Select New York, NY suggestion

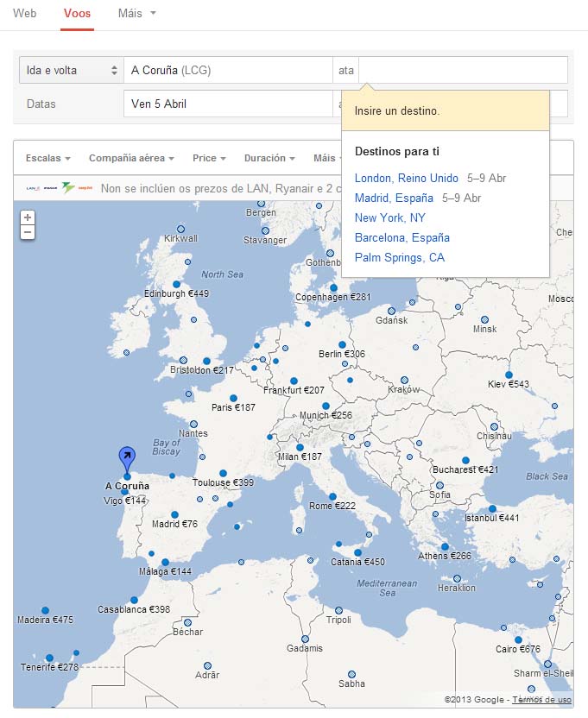(390, 217)
